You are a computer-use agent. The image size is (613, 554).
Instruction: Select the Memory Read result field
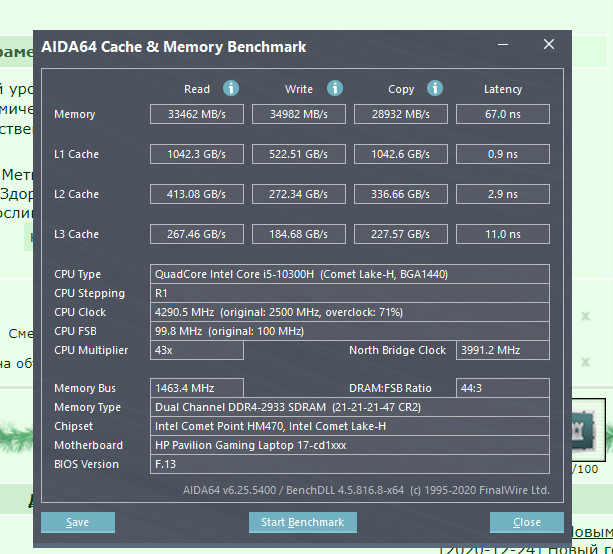click(x=197, y=114)
